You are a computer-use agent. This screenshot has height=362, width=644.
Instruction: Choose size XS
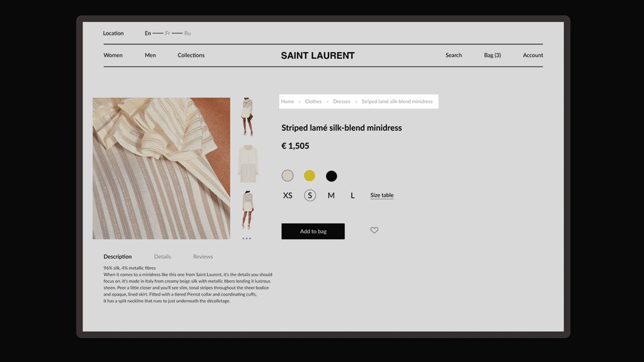pos(288,196)
